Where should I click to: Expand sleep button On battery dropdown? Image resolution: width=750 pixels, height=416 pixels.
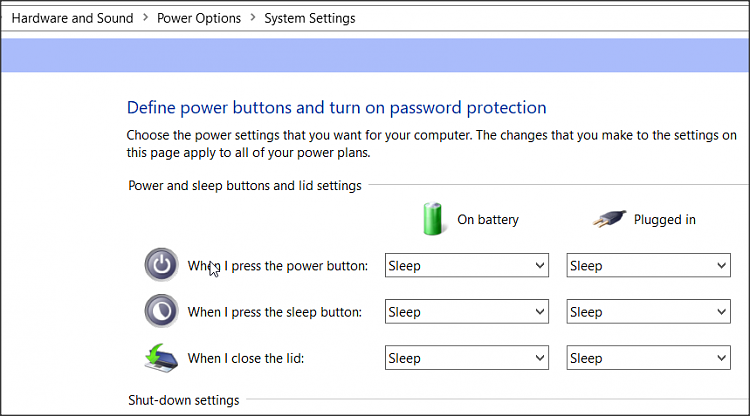[467, 312]
